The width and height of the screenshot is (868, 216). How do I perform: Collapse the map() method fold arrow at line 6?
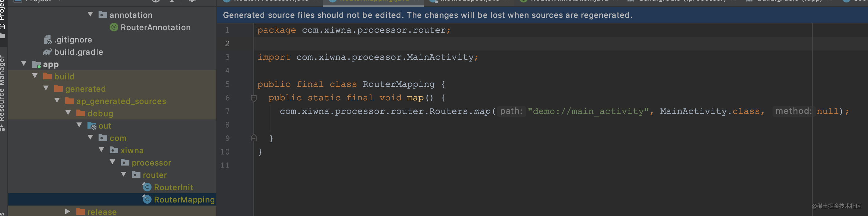coord(254,98)
